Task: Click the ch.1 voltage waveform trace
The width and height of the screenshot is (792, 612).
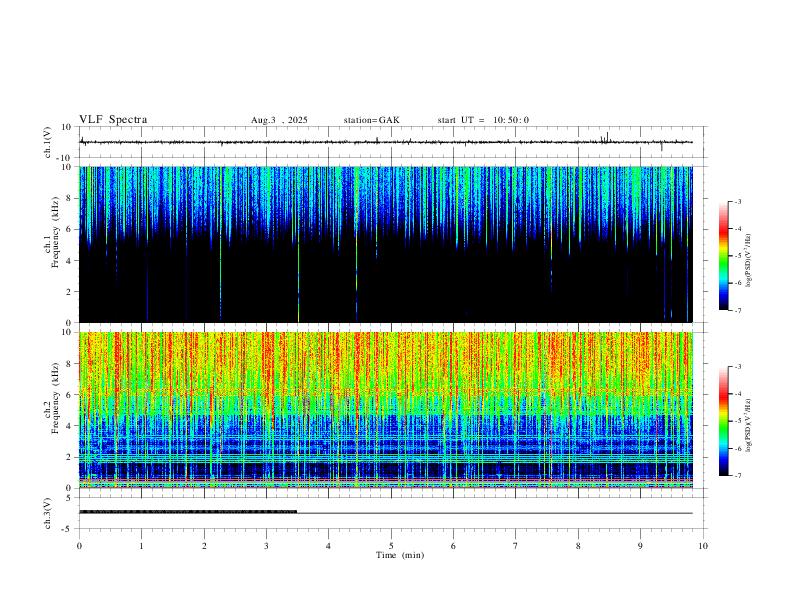Action: 385,142
